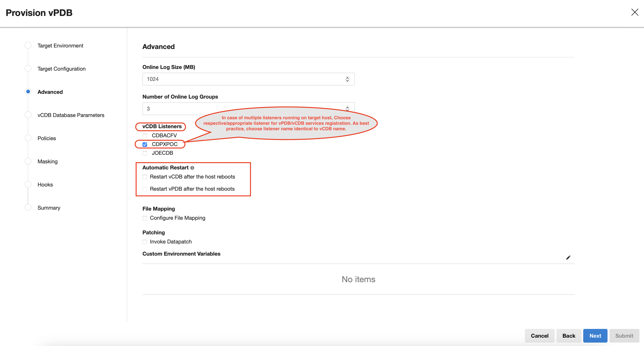The image size is (644, 346).
Task: Jump to vCDB Database Parameters step
Action: (x=71, y=115)
